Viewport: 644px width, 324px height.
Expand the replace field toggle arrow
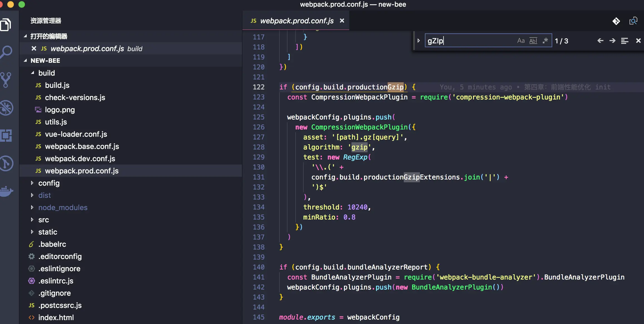coord(418,41)
